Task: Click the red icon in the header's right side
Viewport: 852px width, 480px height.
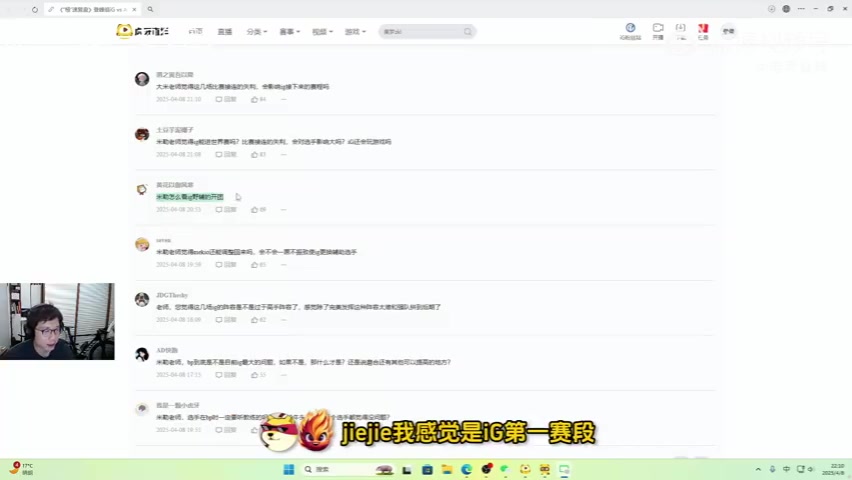Action: 703,30
